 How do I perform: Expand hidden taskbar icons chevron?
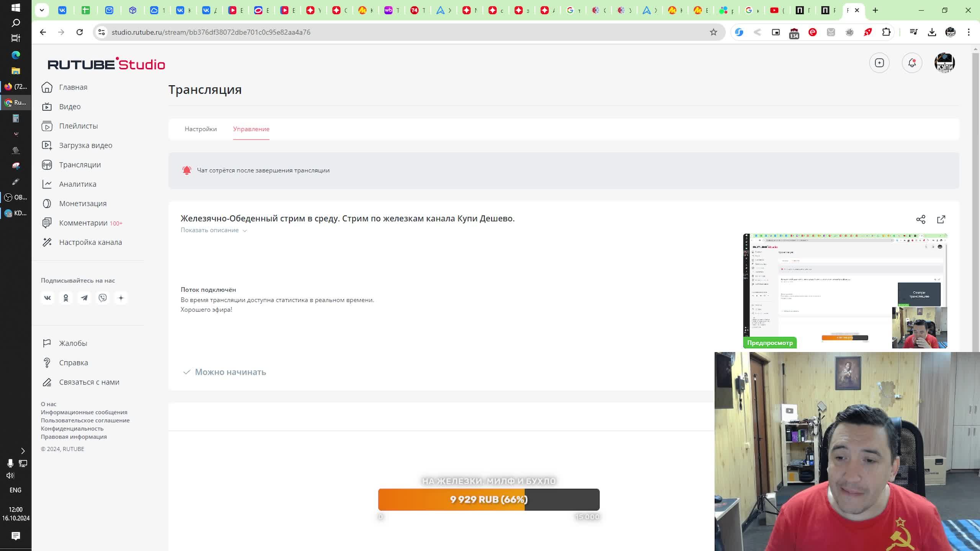click(23, 451)
